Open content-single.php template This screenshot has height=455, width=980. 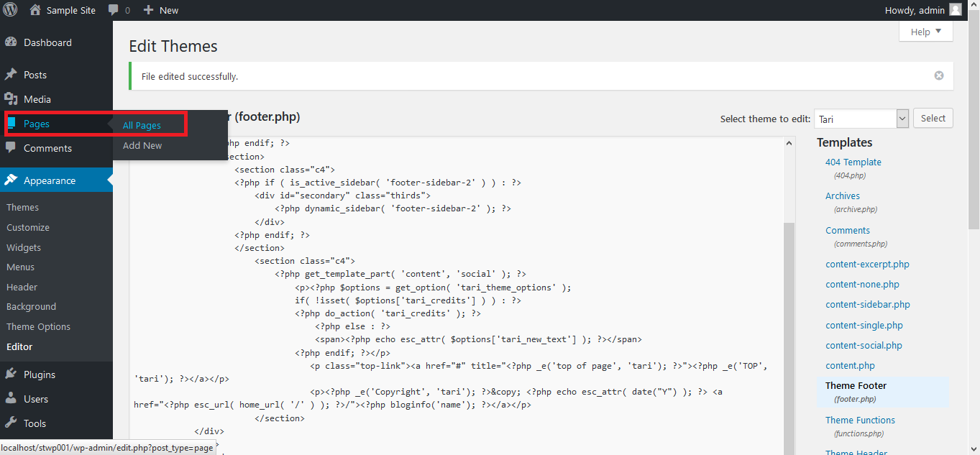(x=864, y=326)
